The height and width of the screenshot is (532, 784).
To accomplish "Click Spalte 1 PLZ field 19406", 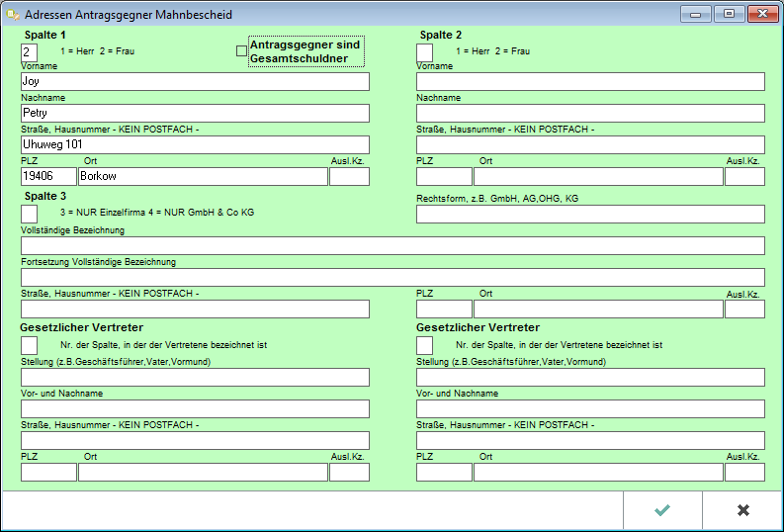I will pyautogui.click(x=48, y=176).
